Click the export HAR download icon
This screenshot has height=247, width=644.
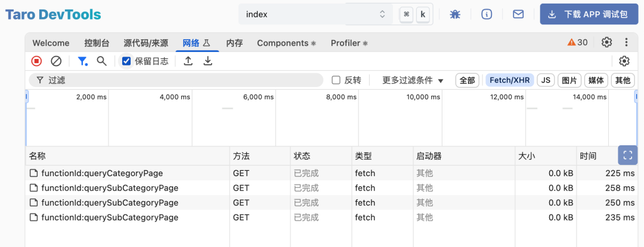(208, 61)
